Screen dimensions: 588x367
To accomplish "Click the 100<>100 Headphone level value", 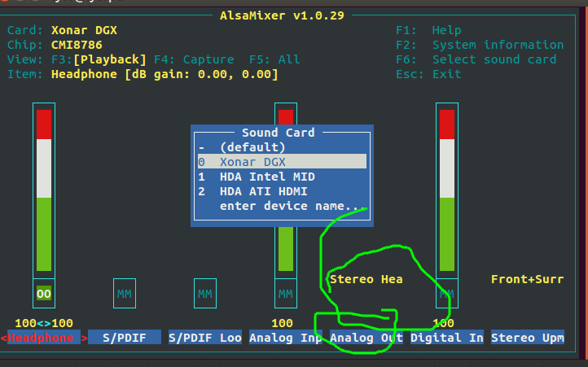I will (x=44, y=323).
